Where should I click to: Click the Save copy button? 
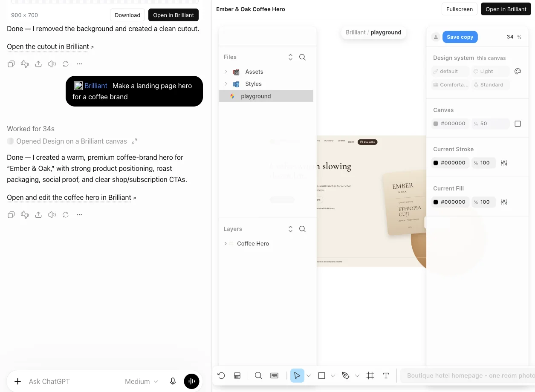(x=460, y=37)
